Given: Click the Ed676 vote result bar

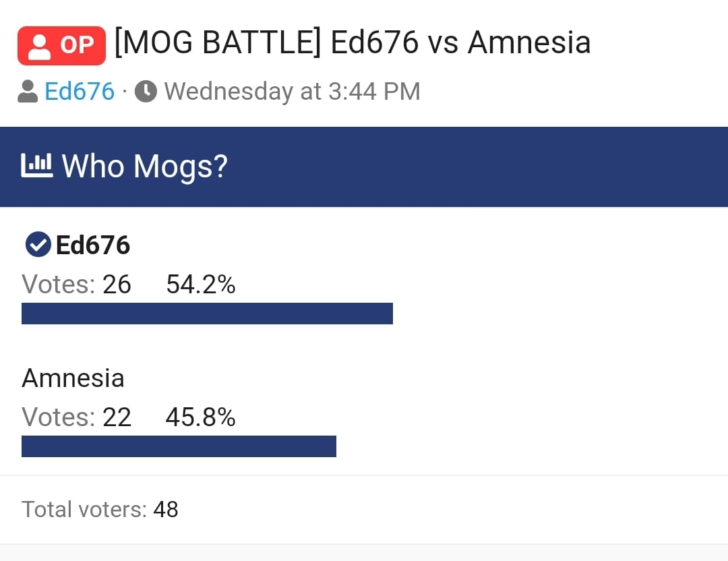Looking at the screenshot, I should (x=207, y=314).
